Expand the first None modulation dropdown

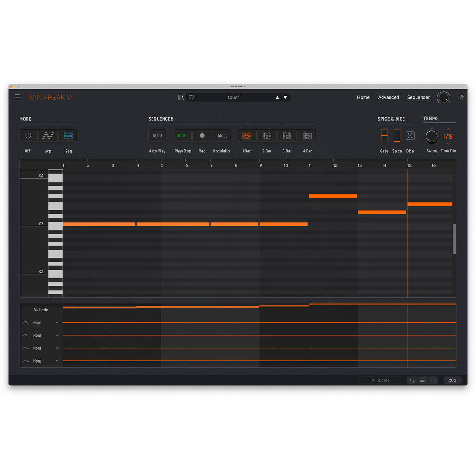point(57,323)
